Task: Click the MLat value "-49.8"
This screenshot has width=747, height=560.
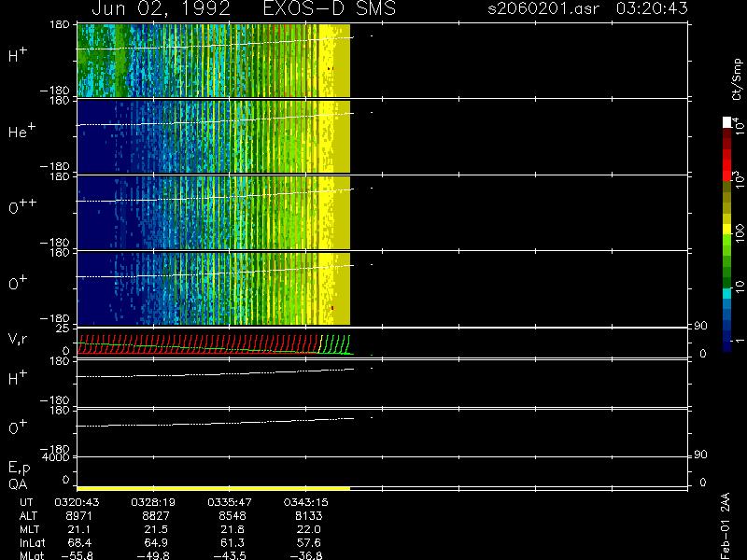Action: coord(153,555)
